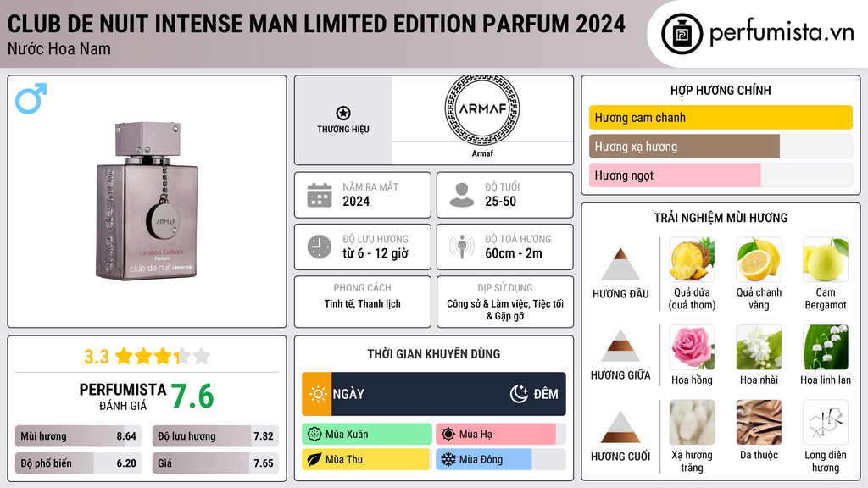Open the perfumista.vn logo link

[x=758, y=34]
